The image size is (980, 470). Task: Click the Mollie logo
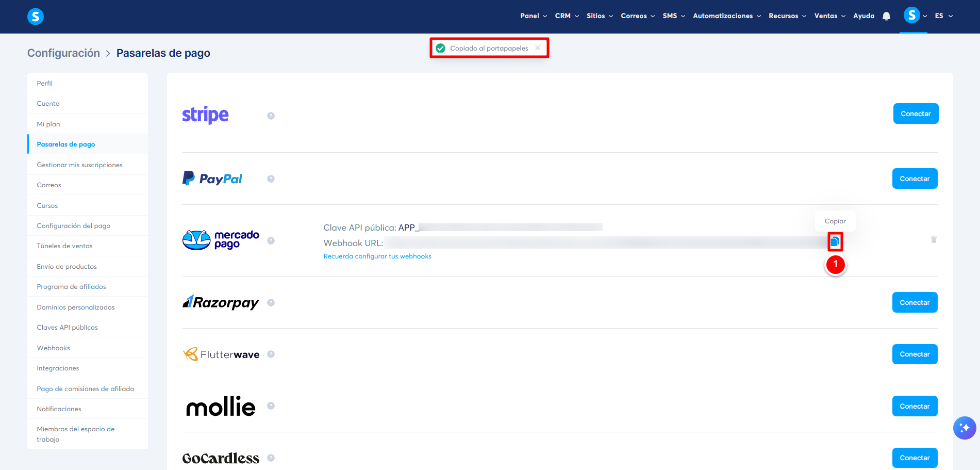pos(221,406)
